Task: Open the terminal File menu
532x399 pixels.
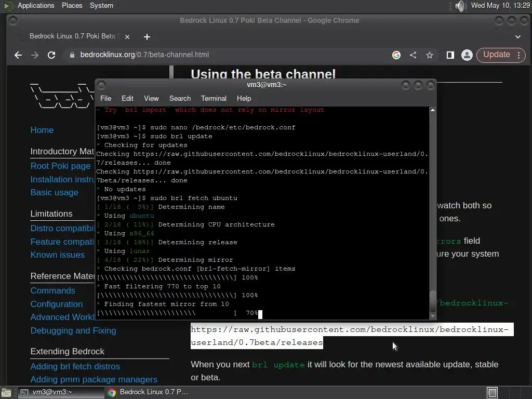Action: (105, 98)
